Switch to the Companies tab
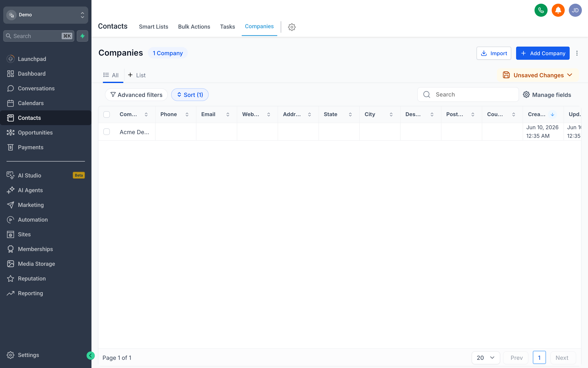This screenshot has height=368, width=588. click(x=259, y=26)
